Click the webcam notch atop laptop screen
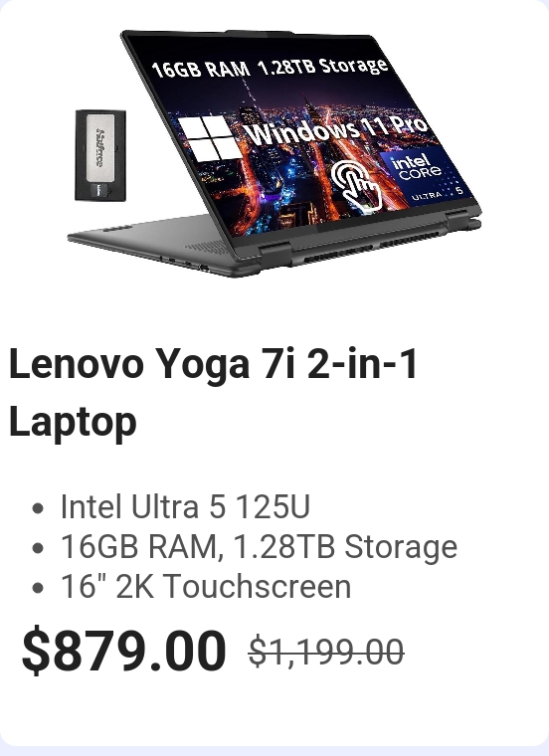 point(259,33)
